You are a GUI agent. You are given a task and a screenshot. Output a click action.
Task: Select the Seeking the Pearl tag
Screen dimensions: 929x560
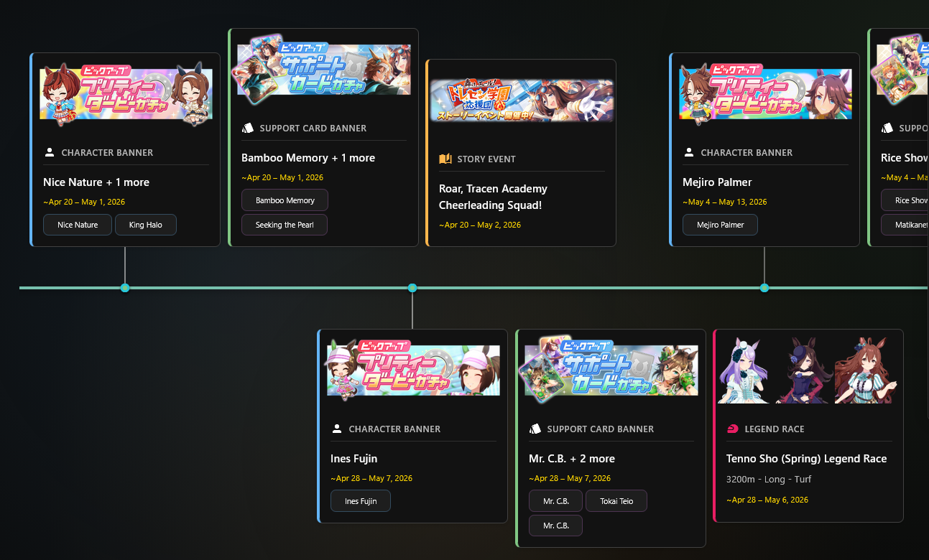tap(285, 225)
